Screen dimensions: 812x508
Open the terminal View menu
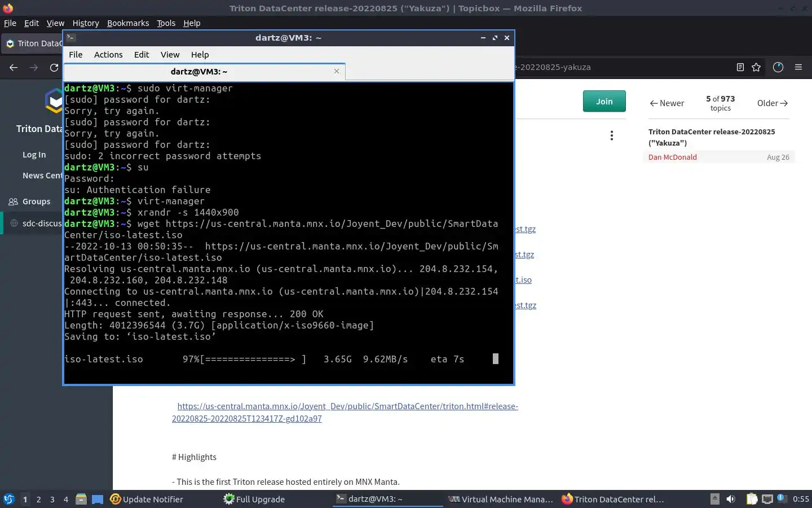coord(170,55)
